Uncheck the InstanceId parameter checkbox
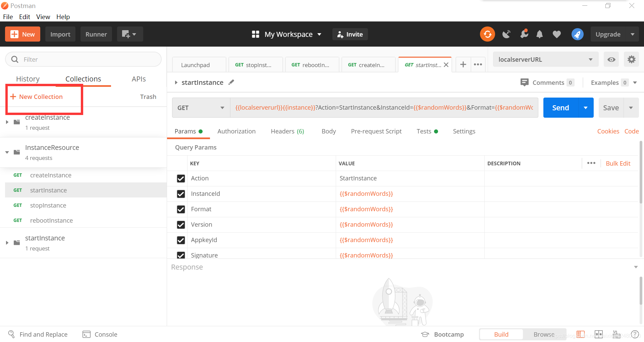This screenshot has height=342, width=644. [x=181, y=194]
